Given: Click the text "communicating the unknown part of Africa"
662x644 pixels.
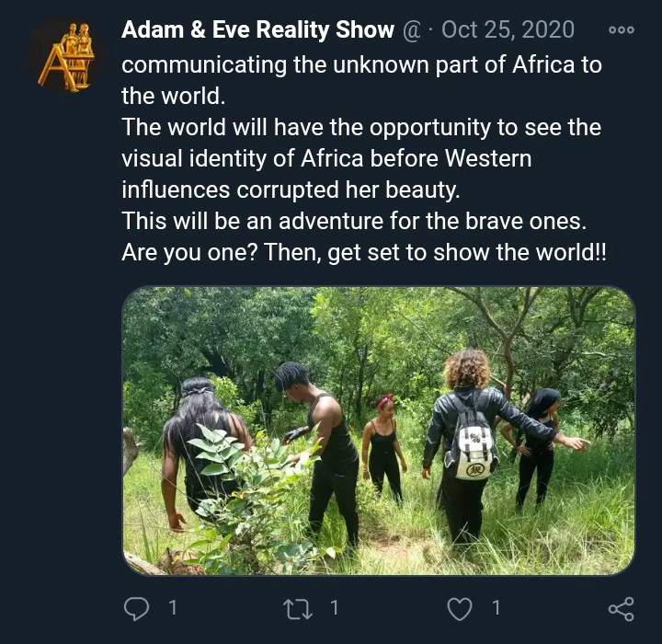Looking at the screenshot, I should (x=346, y=66).
